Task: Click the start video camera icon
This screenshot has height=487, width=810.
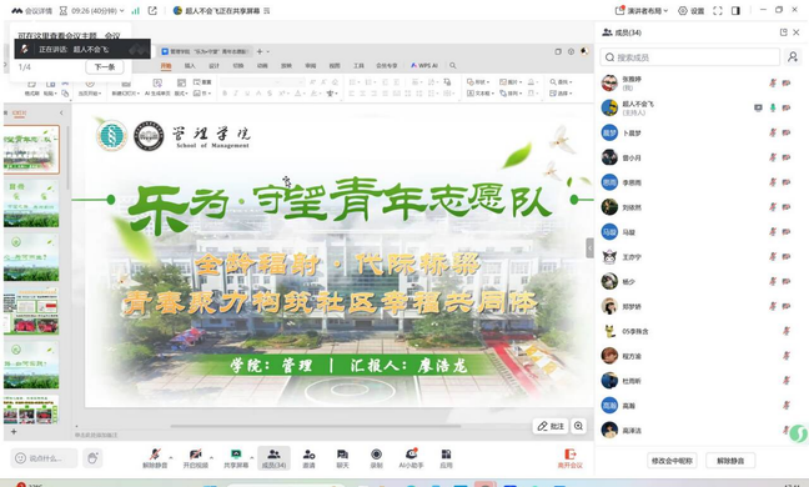Action: pos(195,454)
